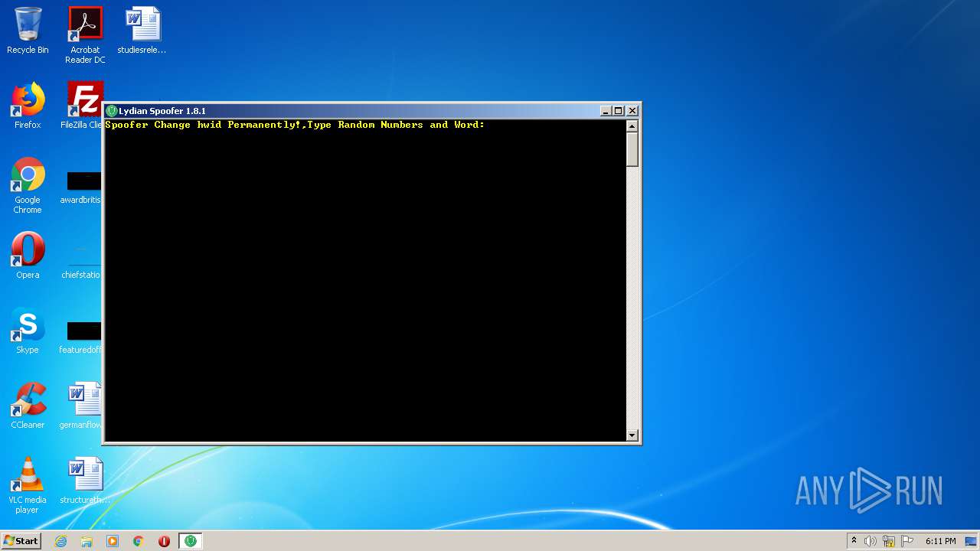The width and height of the screenshot is (980, 551).
Task: Launch Acrobat Reader DC shortcut
Action: click(85, 35)
